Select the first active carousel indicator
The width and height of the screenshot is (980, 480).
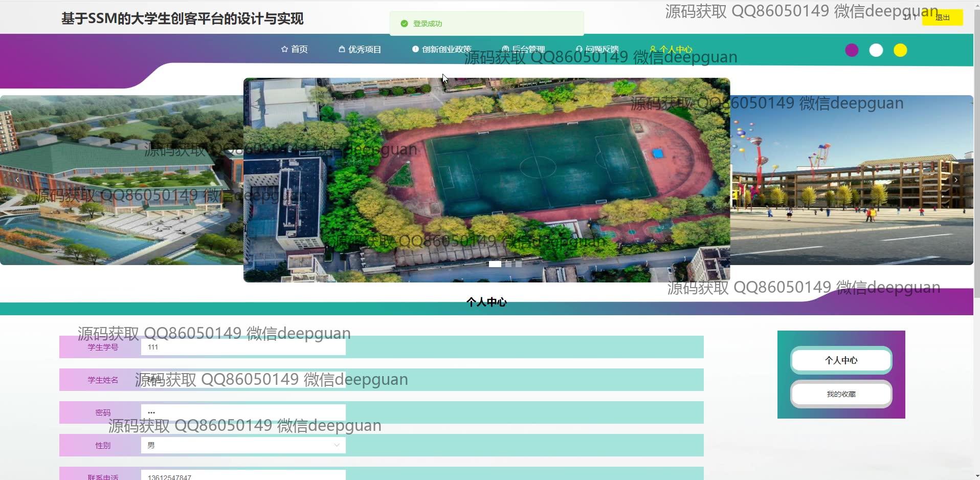[x=495, y=264]
